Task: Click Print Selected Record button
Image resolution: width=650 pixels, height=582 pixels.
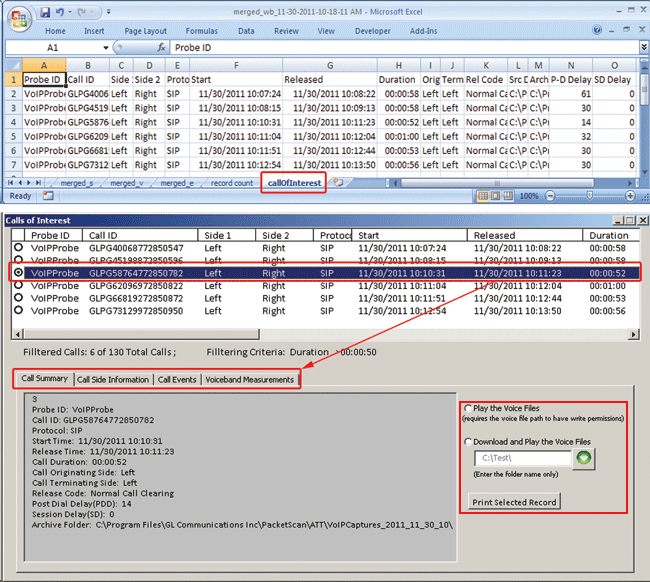Action: pyautogui.click(x=514, y=502)
